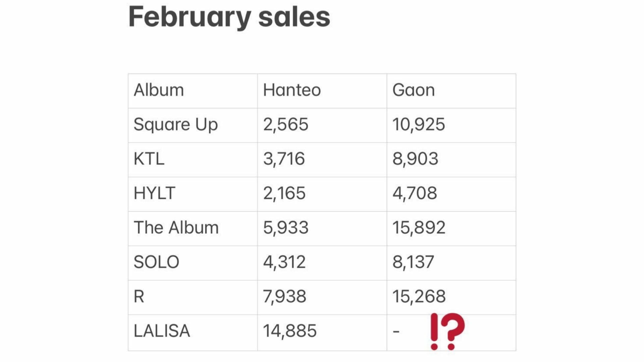The width and height of the screenshot is (644, 362).
Task: Click Square Up Gaon value 10,925
Action: [419, 125]
